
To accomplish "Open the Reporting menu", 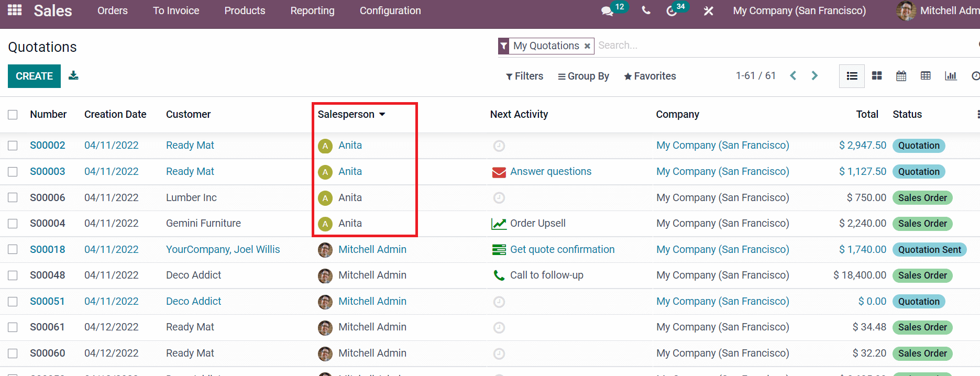I will 312,10.
